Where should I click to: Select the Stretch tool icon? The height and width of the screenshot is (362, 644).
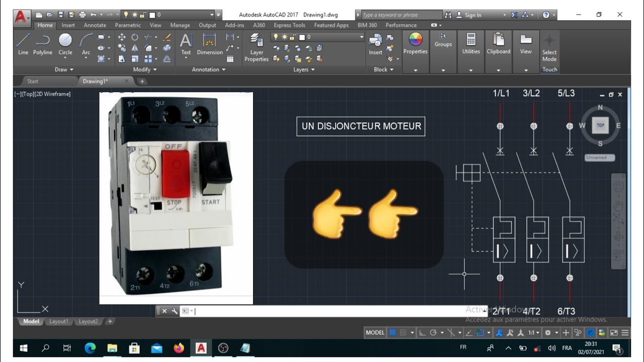coord(122,59)
